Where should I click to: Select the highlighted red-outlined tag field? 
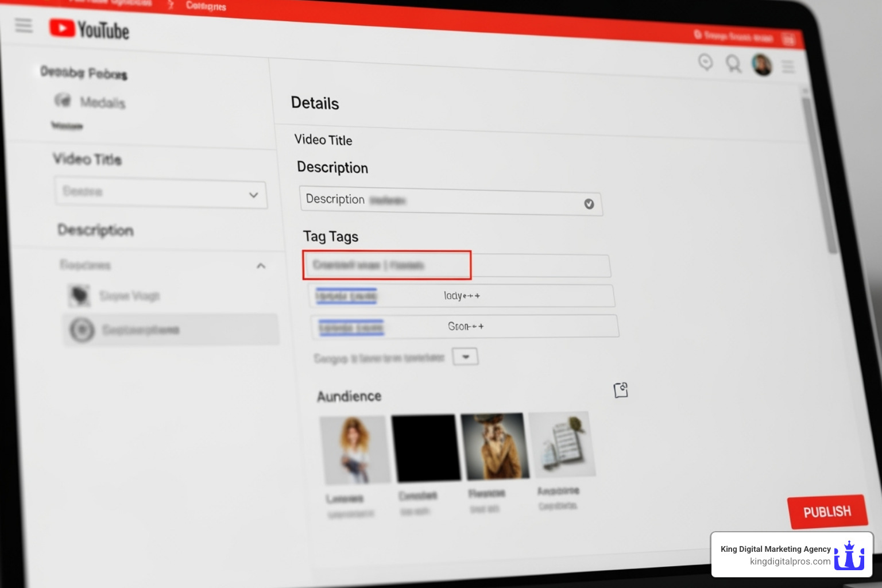386,265
